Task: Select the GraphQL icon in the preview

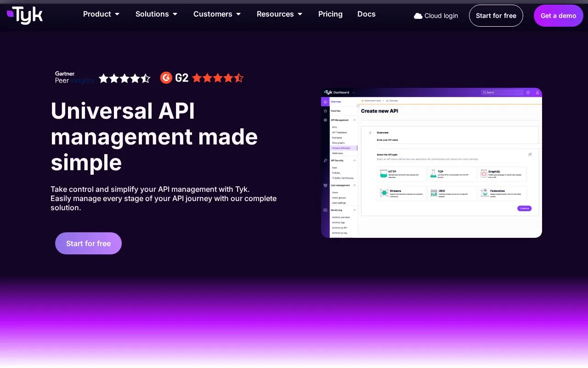Action: point(484,174)
